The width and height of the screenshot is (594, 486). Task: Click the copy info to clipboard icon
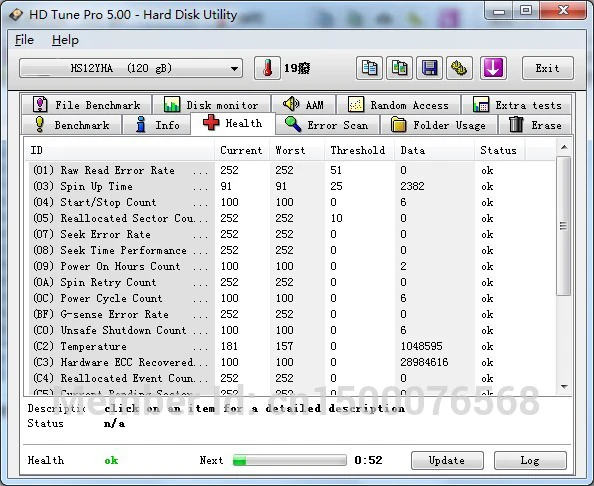(369, 68)
